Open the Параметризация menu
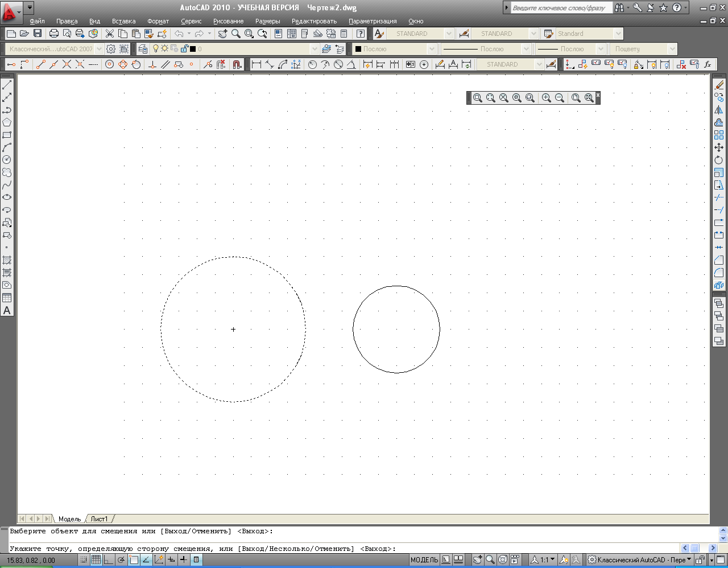Image resolution: width=728 pixels, height=568 pixels. point(373,21)
